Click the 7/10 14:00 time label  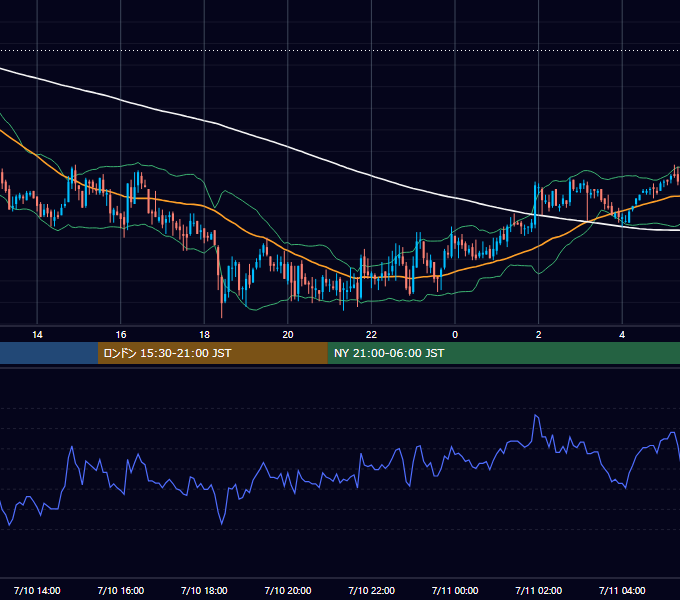click(x=37, y=590)
